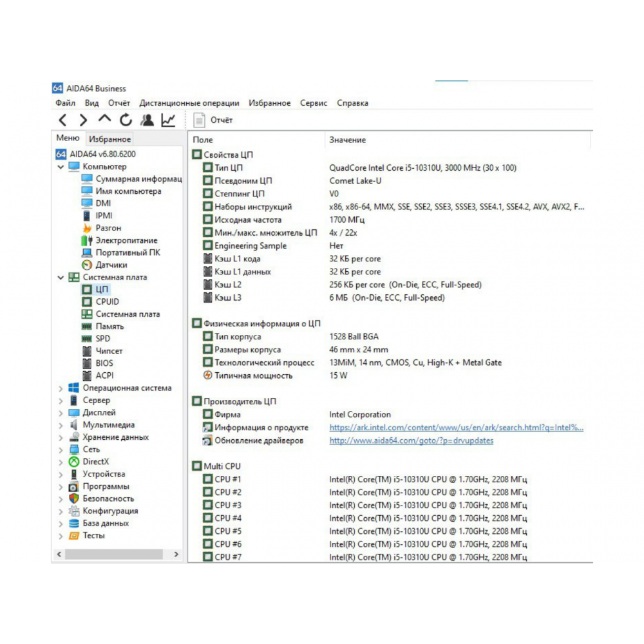Open the Дистанционные операции menu
This screenshot has height=644, width=644.
tap(189, 103)
